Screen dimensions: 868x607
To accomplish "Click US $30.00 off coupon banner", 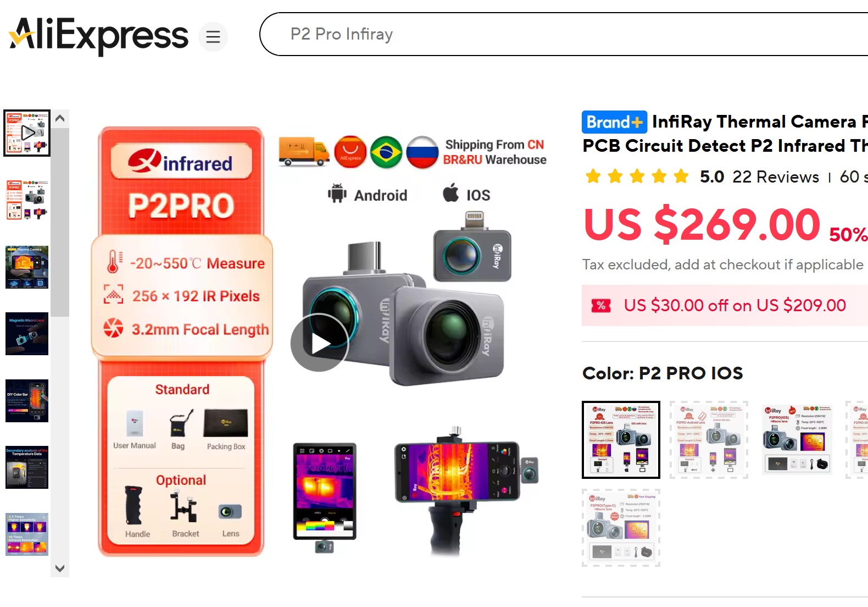I will pyautogui.click(x=725, y=306).
